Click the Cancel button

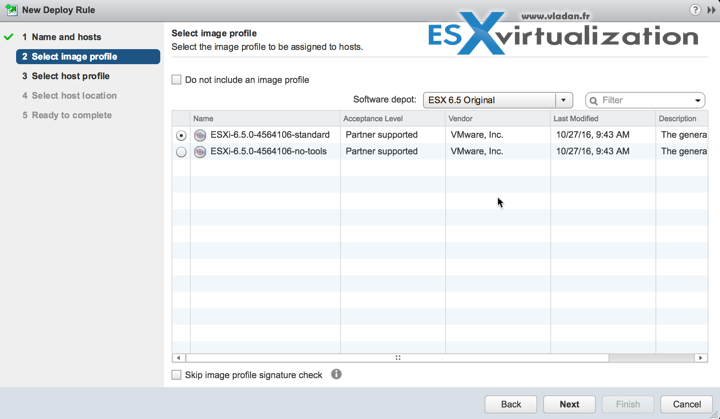point(686,404)
